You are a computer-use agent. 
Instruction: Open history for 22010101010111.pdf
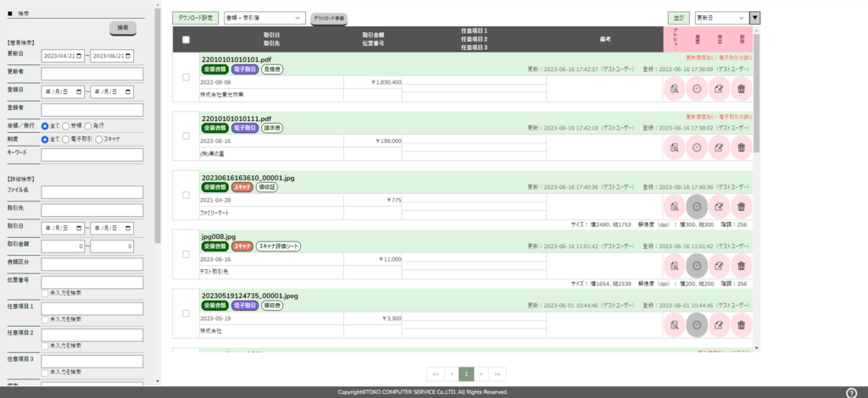click(x=696, y=147)
